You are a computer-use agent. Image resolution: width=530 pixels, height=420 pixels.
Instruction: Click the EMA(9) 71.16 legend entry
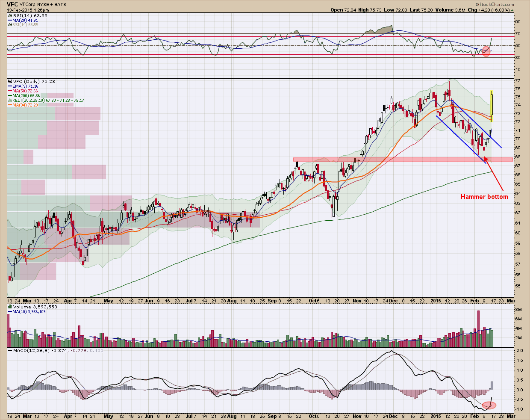[x=26, y=86]
